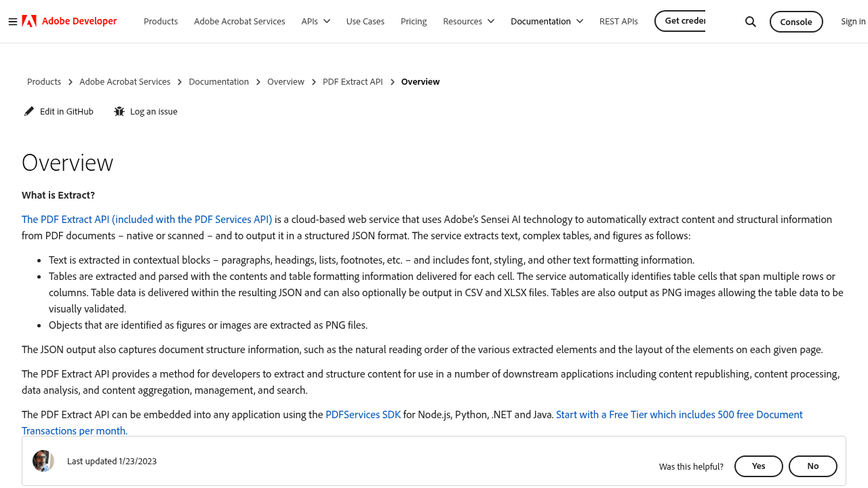Click the Get credentials button
The image size is (868, 488).
click(680, 21)
